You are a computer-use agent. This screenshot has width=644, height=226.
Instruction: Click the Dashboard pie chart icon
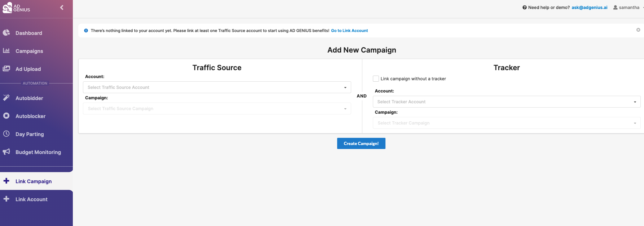(x=6, y=33)
